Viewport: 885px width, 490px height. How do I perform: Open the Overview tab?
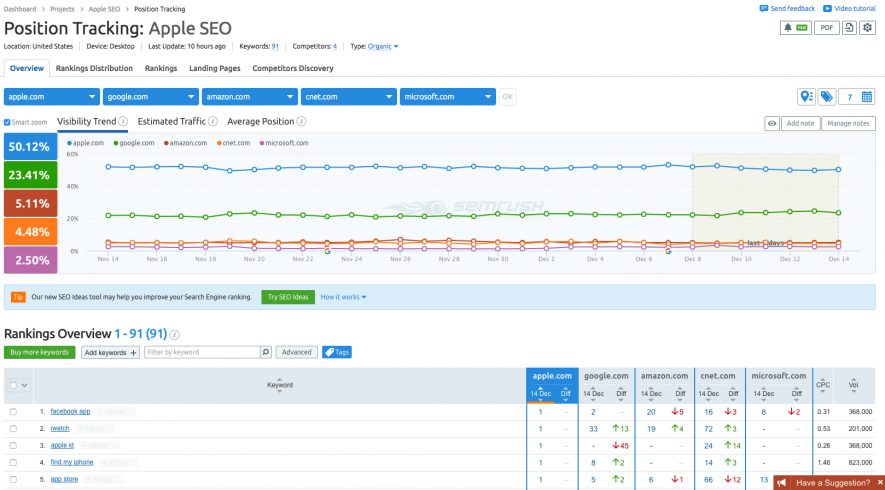(x=27, y=68)
